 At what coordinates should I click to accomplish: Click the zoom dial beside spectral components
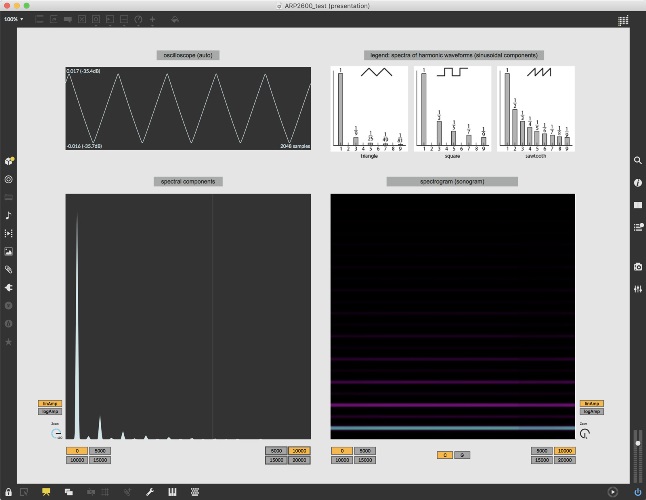[x=56, y=433]
